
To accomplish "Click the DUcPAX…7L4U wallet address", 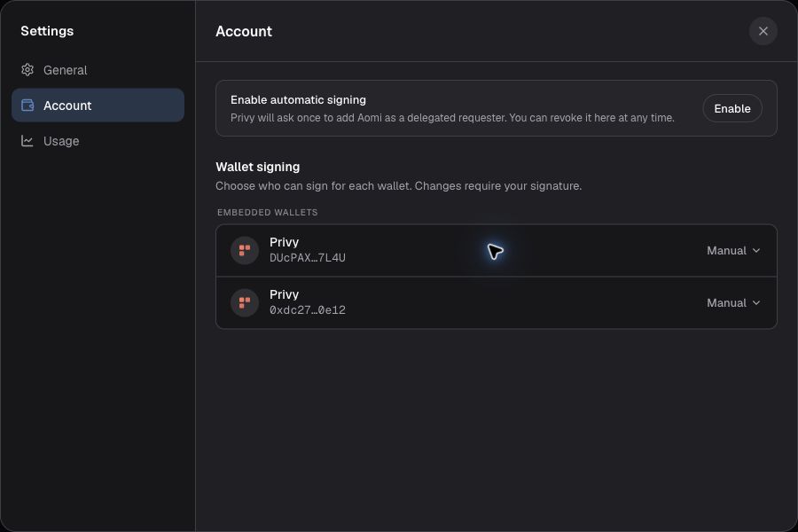I will 308,258.
